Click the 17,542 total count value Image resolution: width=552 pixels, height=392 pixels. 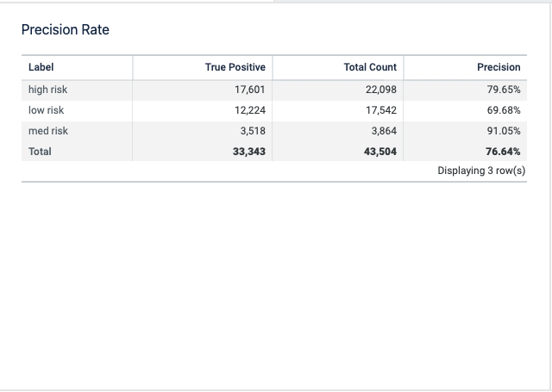[380, 110]
